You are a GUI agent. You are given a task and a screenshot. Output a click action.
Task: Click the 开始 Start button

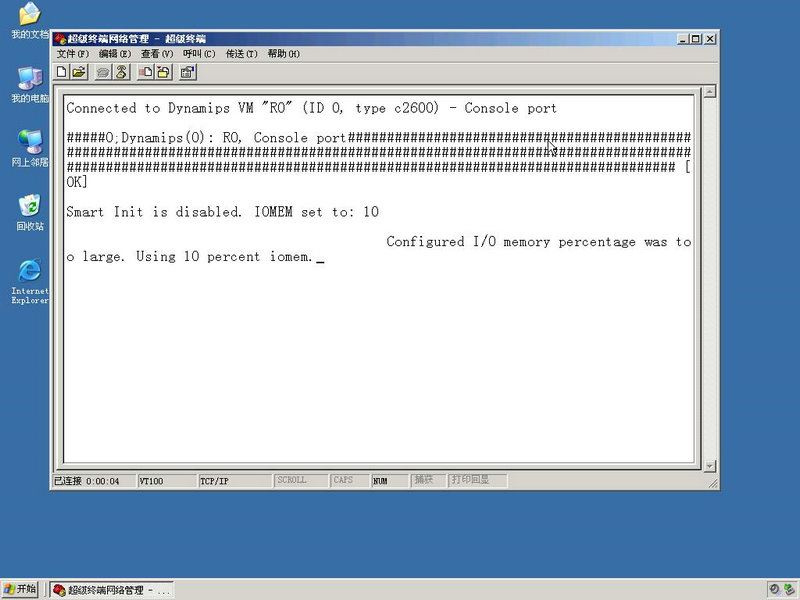[20, 589]
